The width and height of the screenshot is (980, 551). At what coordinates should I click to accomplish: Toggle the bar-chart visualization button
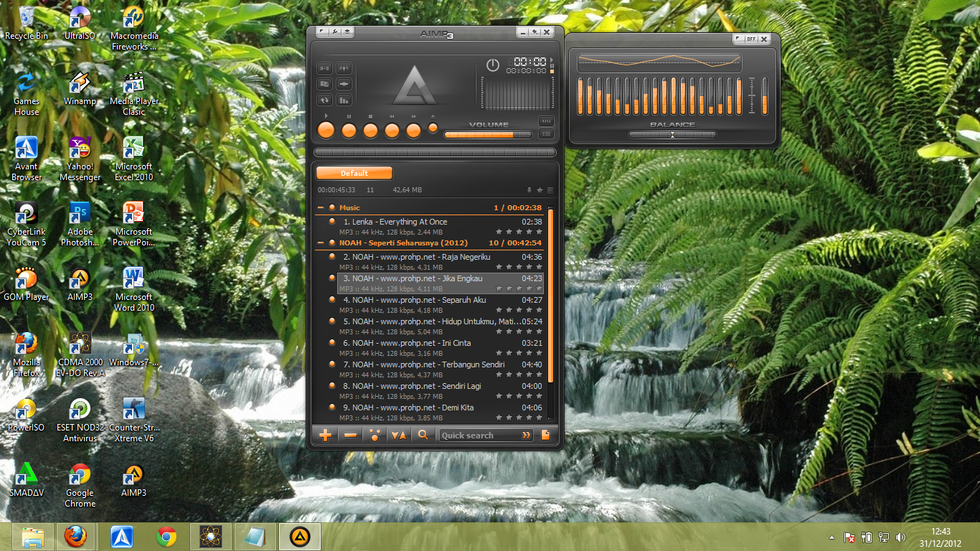pyautogui.click(x=344, y=100)
